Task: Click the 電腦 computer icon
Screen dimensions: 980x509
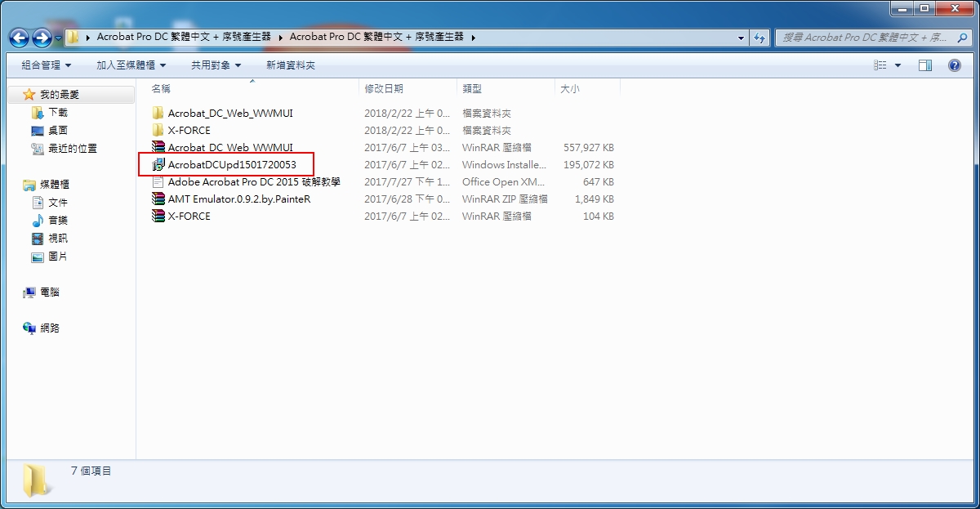Action: (x=29, y=292)
